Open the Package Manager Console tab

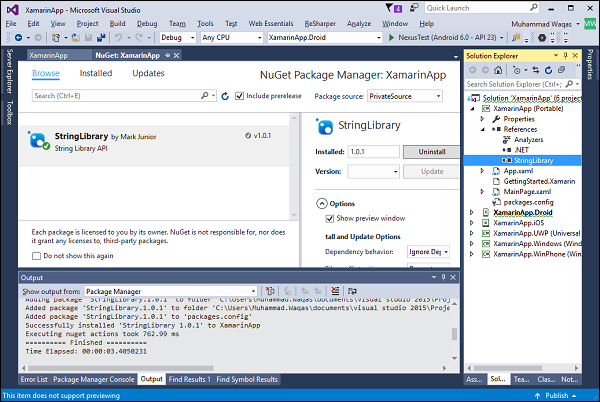93,379
